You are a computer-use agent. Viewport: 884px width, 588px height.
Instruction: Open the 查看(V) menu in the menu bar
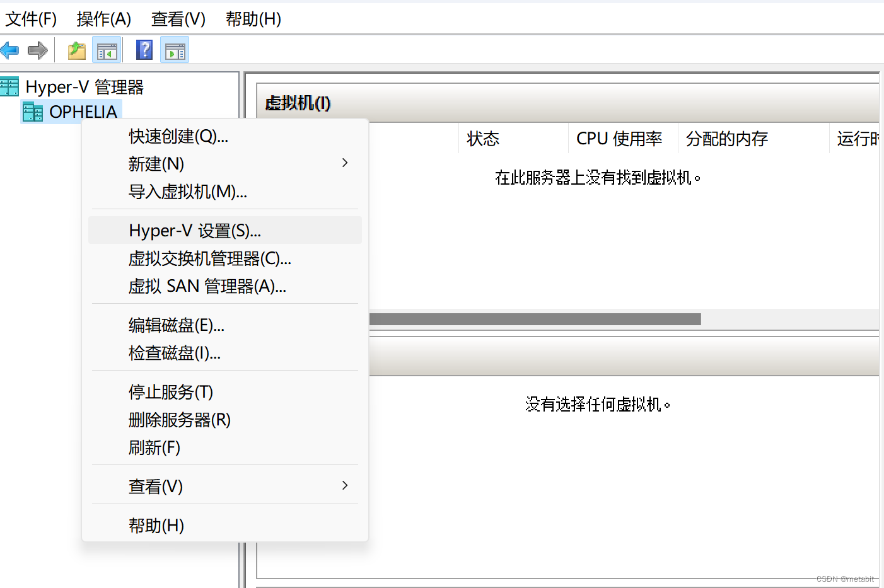178,19
